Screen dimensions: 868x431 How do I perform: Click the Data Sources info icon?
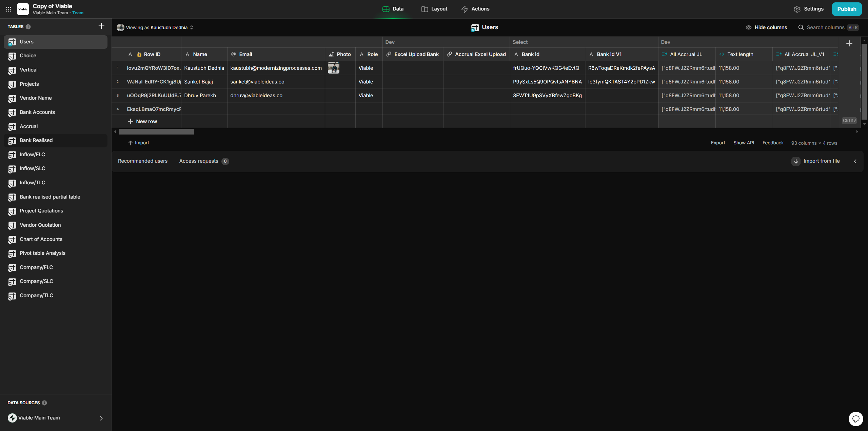[44, 403]
